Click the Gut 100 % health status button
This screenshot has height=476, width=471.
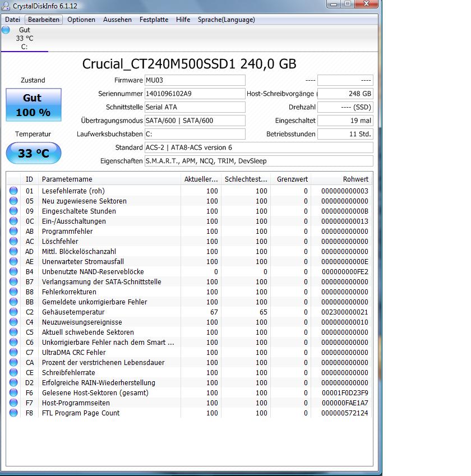pos(34,105)
